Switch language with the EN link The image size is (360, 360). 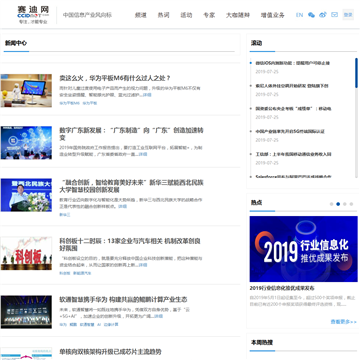click(299, 15)
